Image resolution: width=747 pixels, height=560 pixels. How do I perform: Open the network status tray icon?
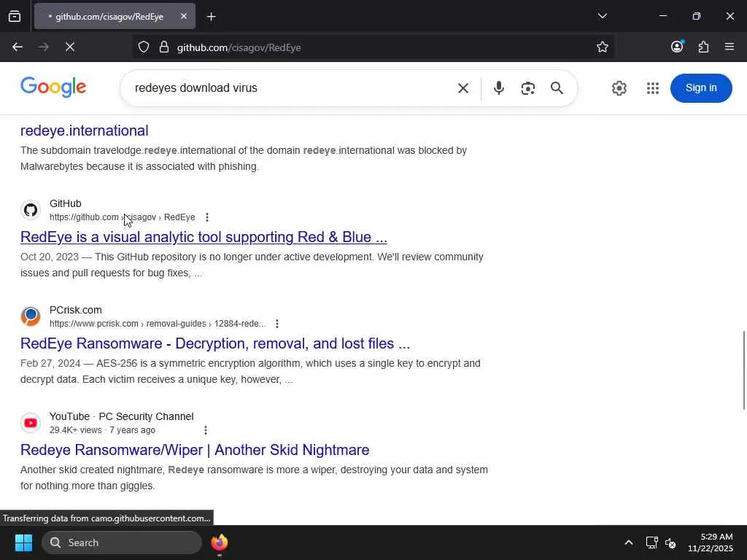point(651,542)
